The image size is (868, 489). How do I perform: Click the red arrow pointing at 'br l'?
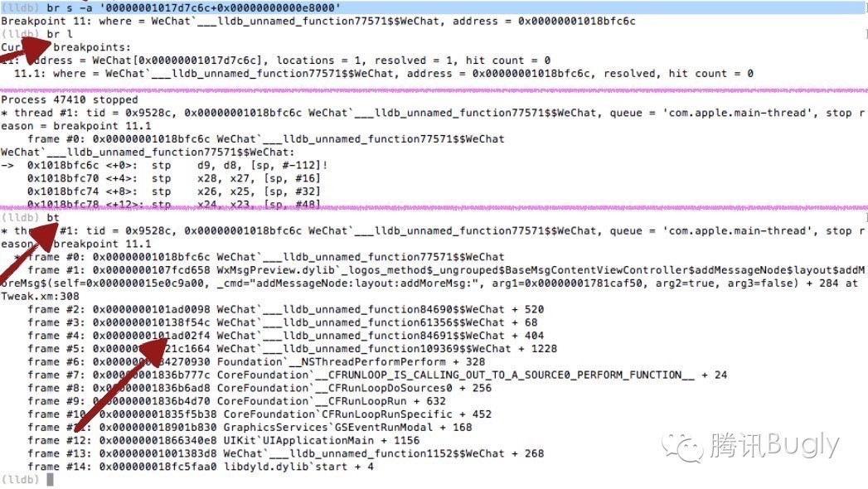[34, 44]
